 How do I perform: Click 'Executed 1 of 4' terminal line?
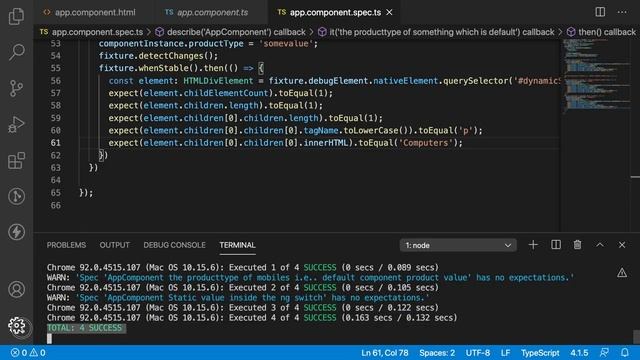click(x=242, y=267)
